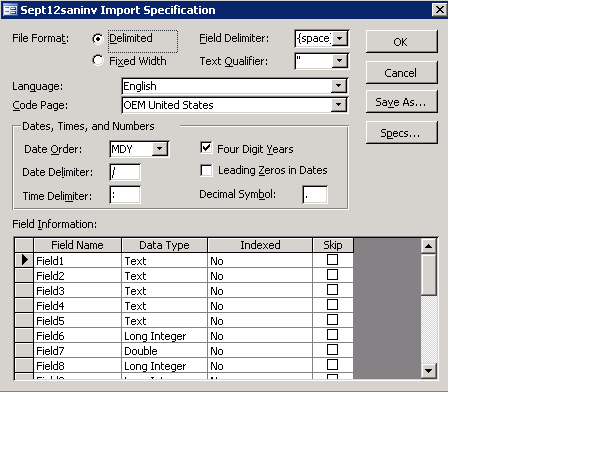Click the Save As... button
Image resolution: width=614 pixels, height=460 pixels.
400,102
